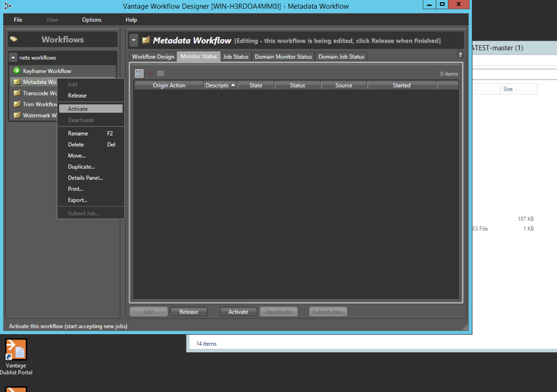
Task: Open the Options menu
Action: 92,20
